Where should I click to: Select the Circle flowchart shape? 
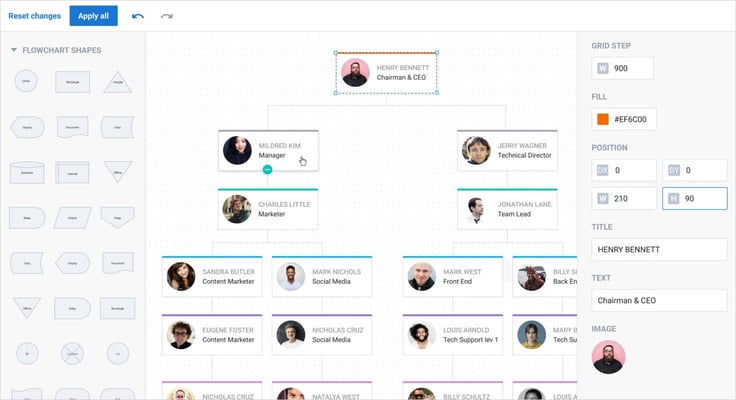click(x=26, y=82)
